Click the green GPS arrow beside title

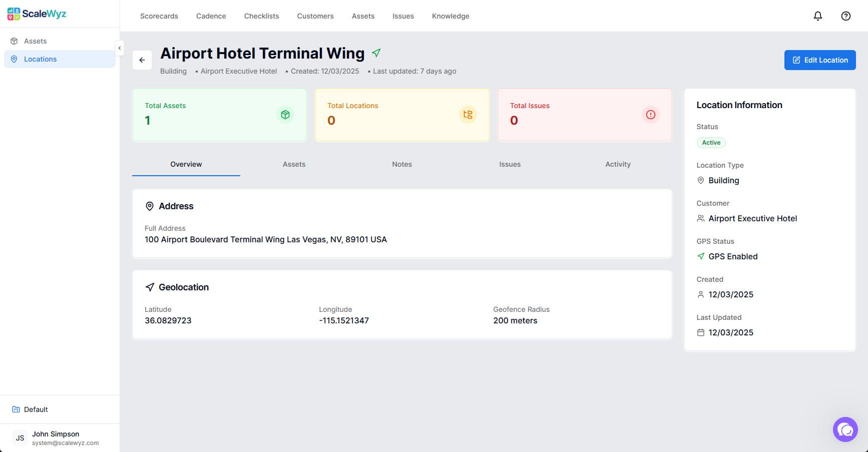click(376, 53)
